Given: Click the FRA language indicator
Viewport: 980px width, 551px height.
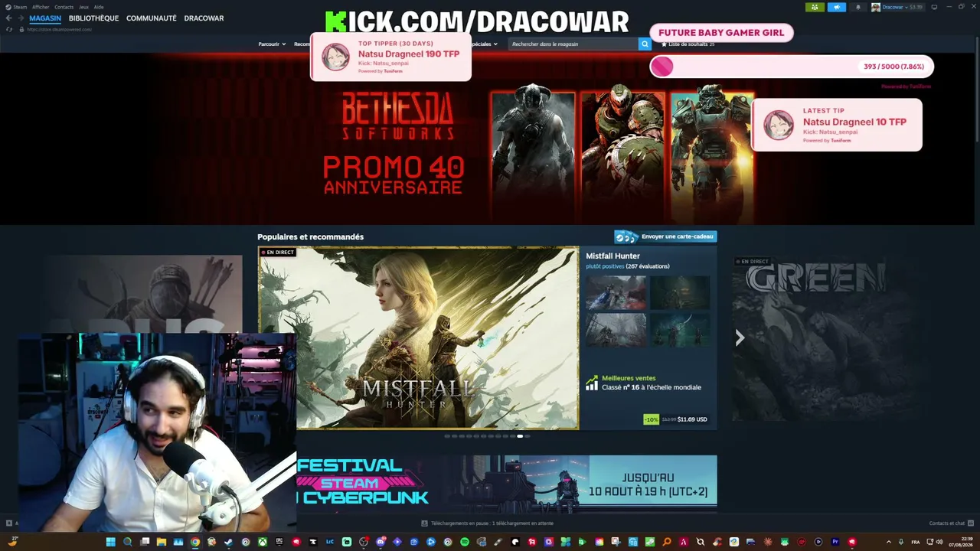Looking at the screenshot, I should coord(916,542).
